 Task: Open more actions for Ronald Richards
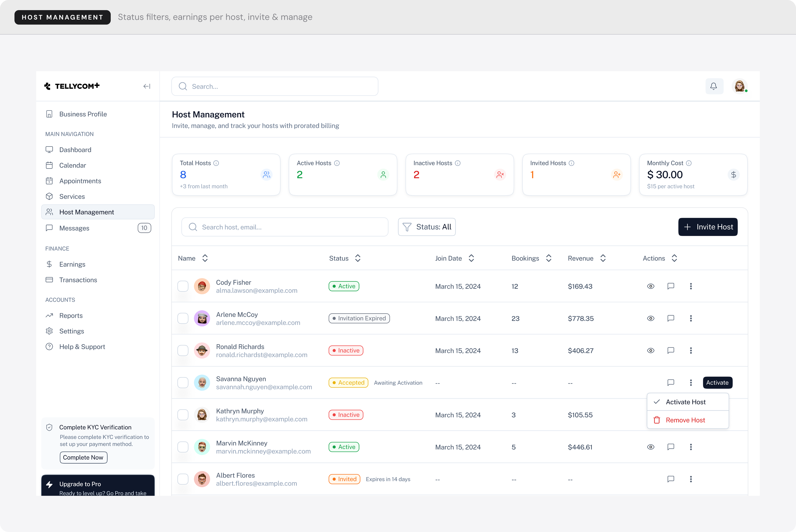tap(691, 350)
